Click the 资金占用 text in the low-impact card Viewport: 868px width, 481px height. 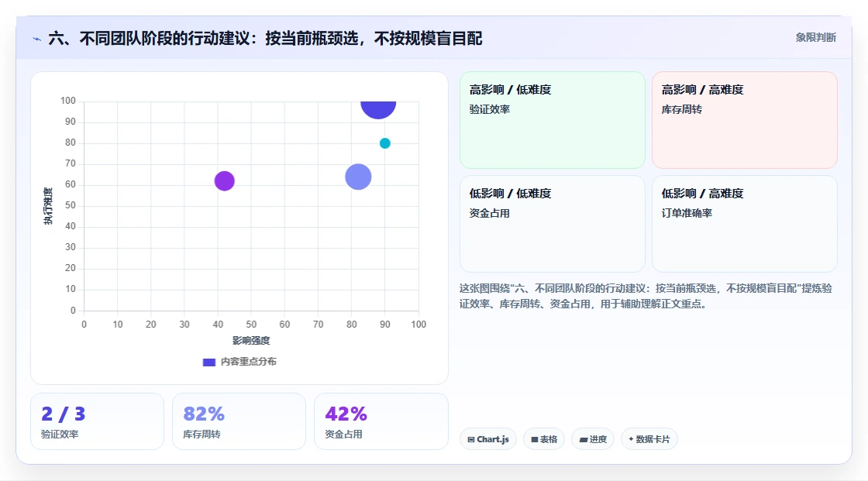pyautogui.click(x=490, y=213)
